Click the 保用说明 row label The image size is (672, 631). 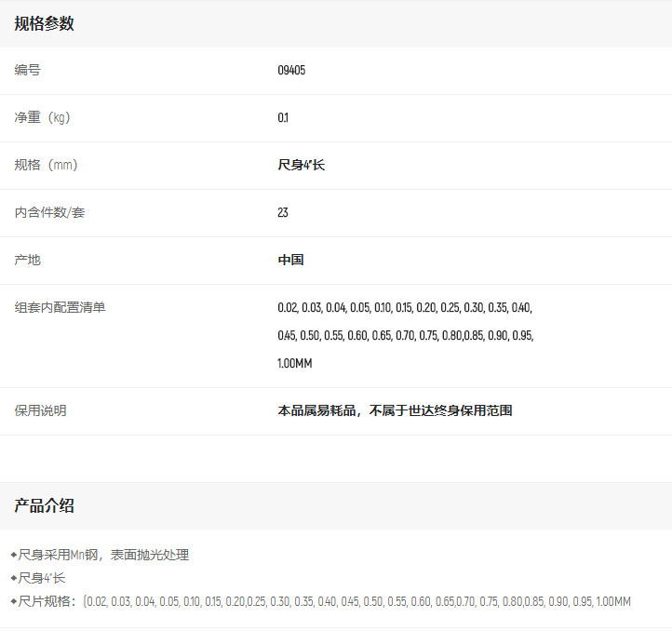pyautogui.click(x=40, y=411)
